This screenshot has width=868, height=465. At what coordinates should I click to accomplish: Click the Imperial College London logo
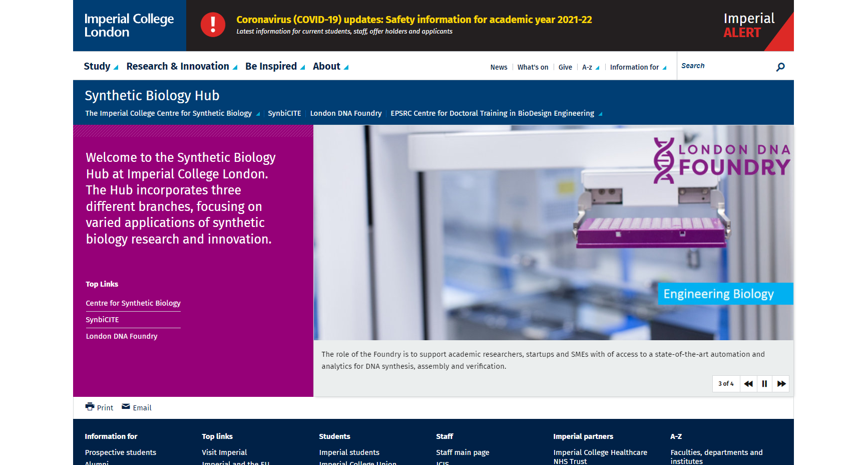(x=129, y=26)
